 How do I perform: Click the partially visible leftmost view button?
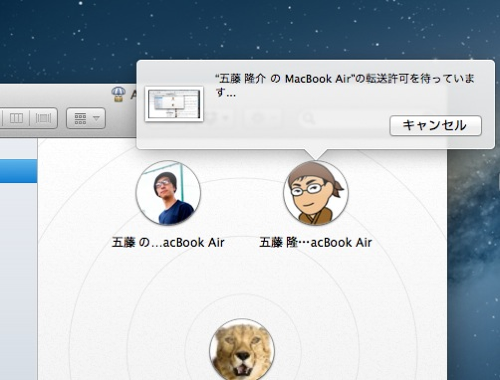click(x=1, y=118)
